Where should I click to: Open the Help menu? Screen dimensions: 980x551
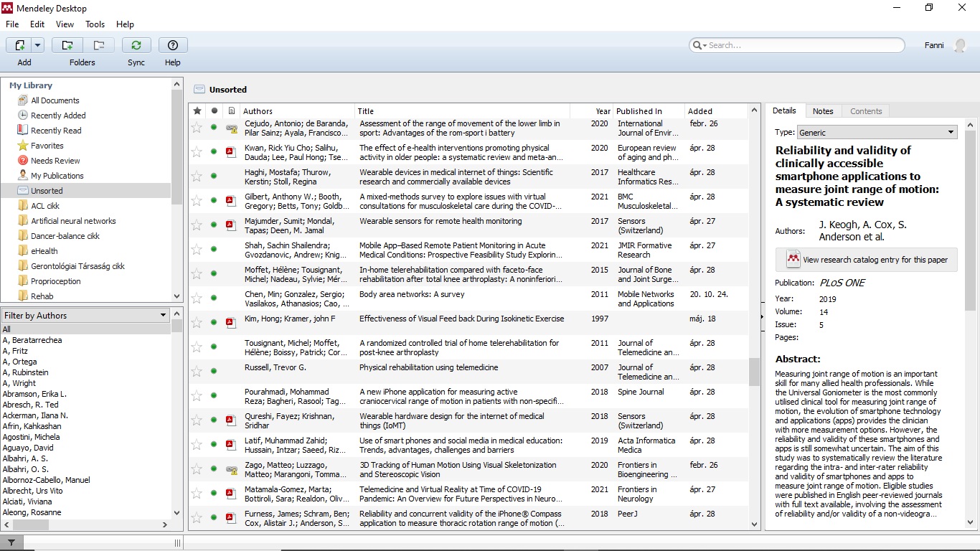(125, 24)
